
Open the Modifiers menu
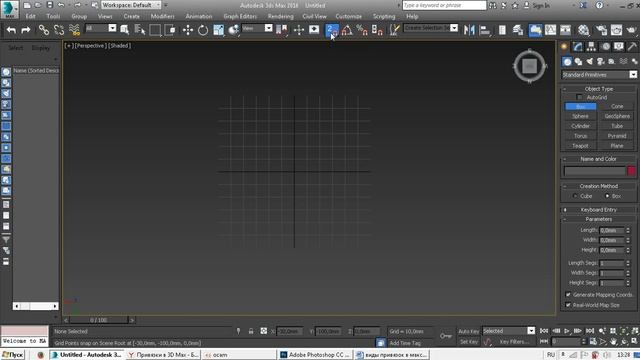pyautogui.click(x=162, y=16)
